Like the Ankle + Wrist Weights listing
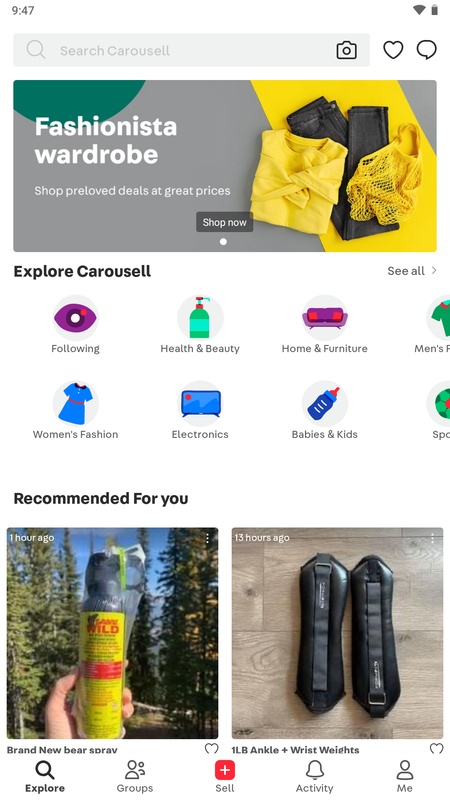Viewport: 450px width, 800px height. (x=436, y=749)
